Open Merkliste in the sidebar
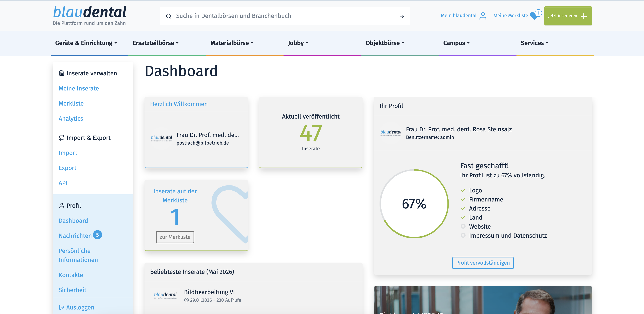This screenshot has width=644, height=314. (71, 103)
